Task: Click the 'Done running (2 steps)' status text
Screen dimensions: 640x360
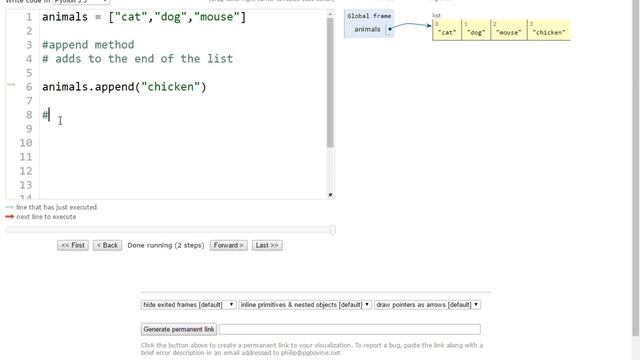Action: (x=166, y=245)
